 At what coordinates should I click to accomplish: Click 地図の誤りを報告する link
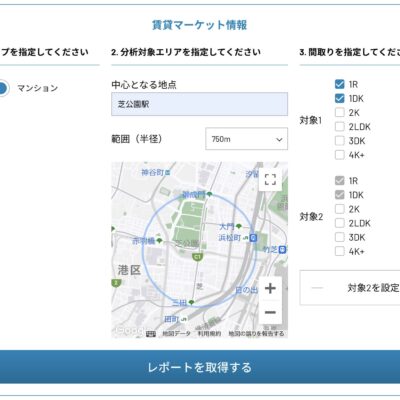[x=256, y=334]
